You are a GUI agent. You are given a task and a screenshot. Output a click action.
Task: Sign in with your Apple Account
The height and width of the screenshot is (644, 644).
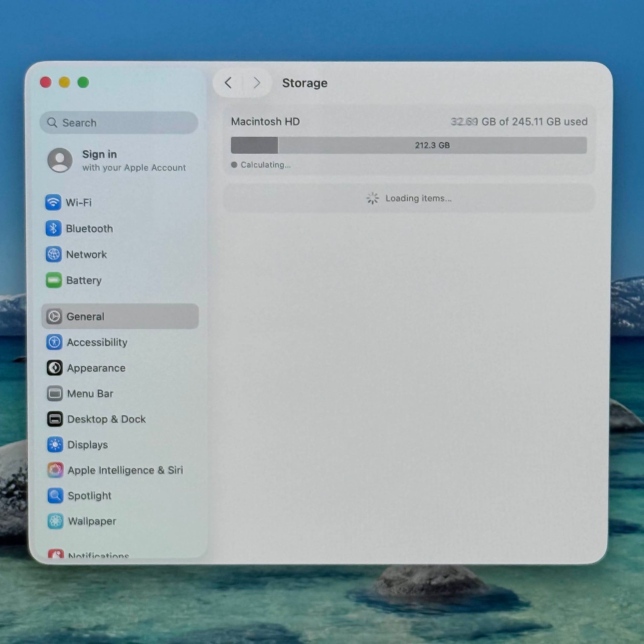point(133,160)
